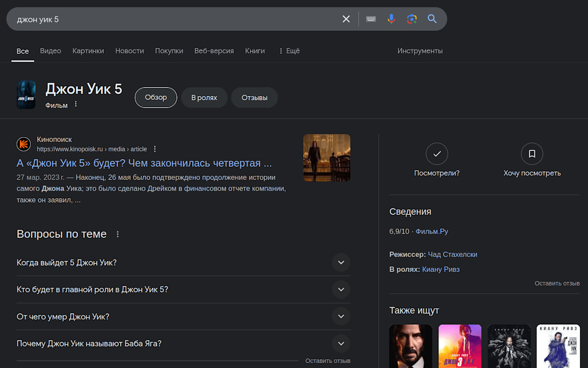Open three-dot menu beside the kinopoisk.ru URL
The height and width of the screenshot is (368, 588).
point(155,149)
